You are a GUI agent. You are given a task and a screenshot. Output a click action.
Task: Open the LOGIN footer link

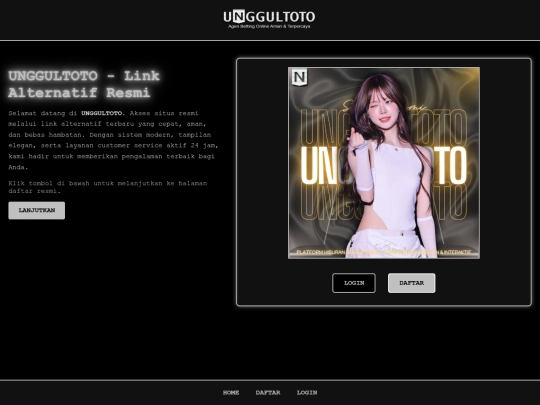tap(307, 392)
